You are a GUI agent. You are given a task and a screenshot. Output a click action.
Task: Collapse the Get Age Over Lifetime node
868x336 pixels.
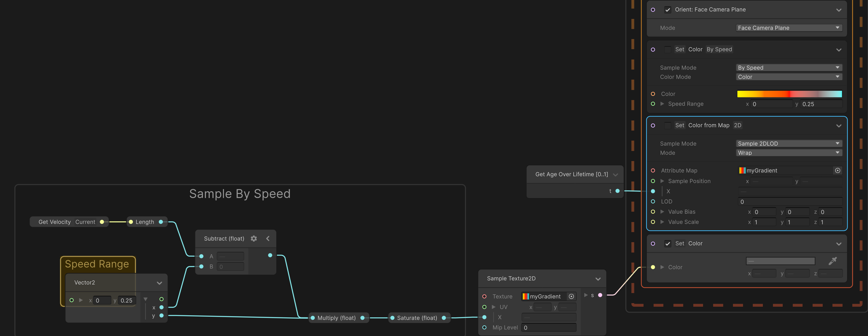tap(616, 174)
